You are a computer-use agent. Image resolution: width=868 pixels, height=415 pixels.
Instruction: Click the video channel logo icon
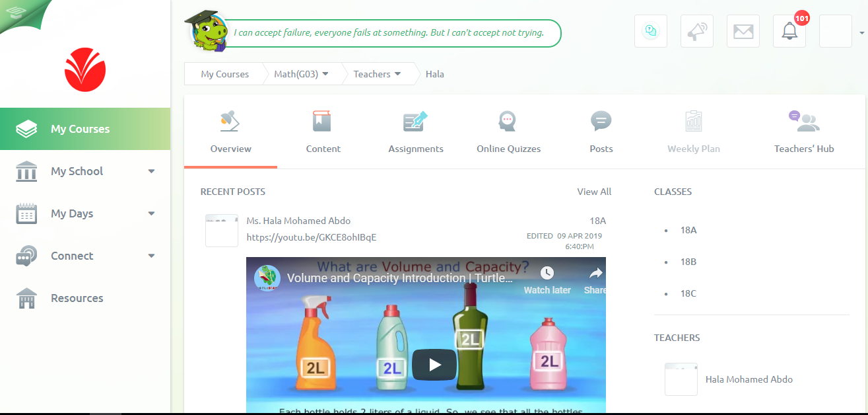267,278
